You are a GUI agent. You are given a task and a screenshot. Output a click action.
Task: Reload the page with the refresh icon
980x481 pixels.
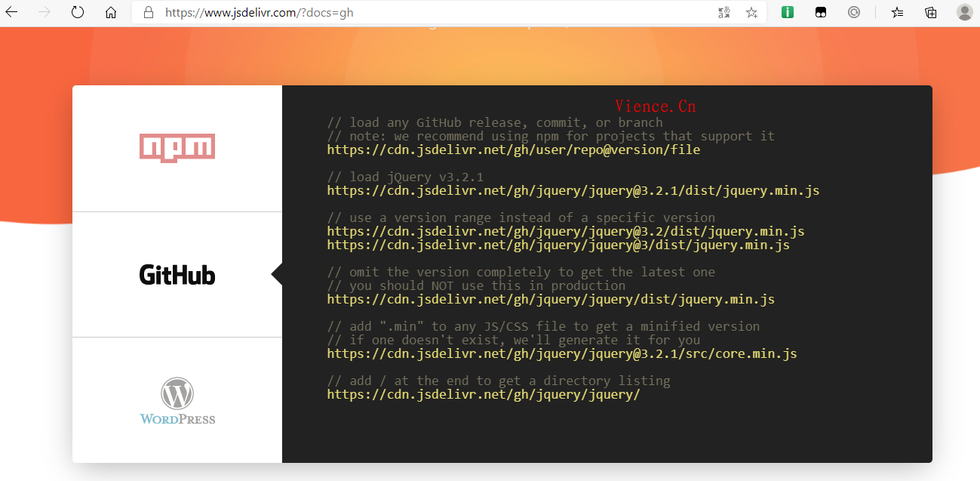(78, 12)
